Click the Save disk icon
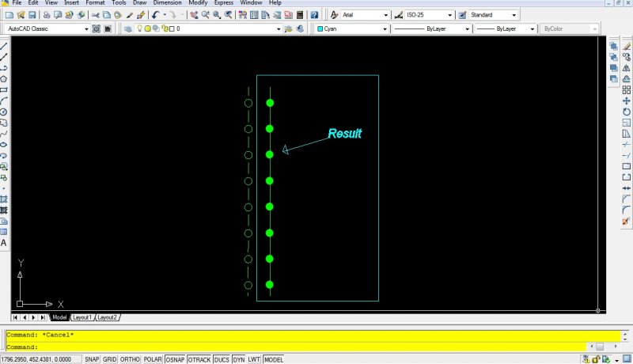Image resolution: width=633 pixels, height=364 pixels. 32,15
